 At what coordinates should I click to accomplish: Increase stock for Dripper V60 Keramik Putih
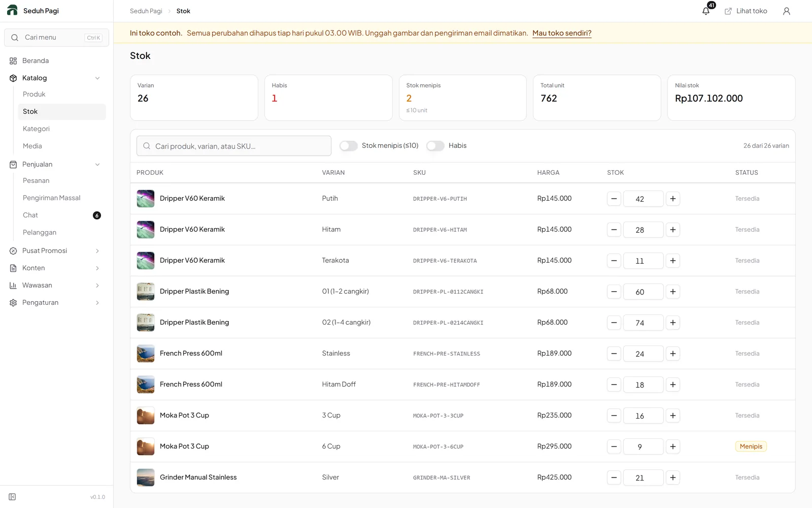tap(673, 199)
